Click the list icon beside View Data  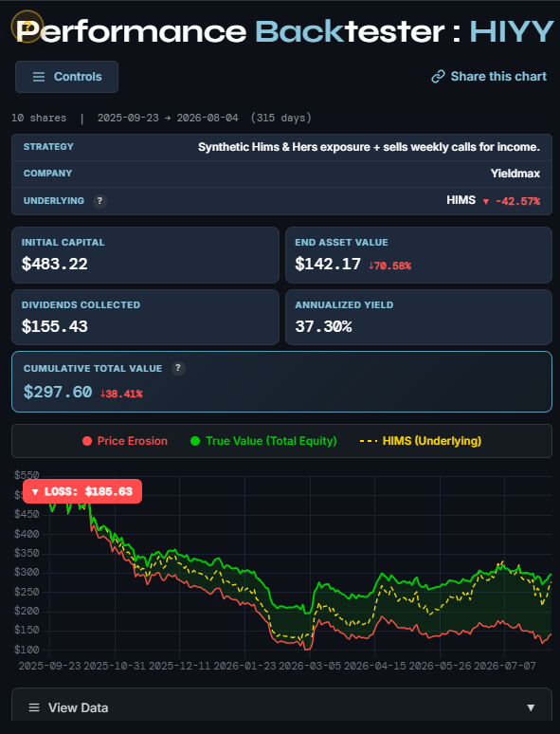(34, 707)
